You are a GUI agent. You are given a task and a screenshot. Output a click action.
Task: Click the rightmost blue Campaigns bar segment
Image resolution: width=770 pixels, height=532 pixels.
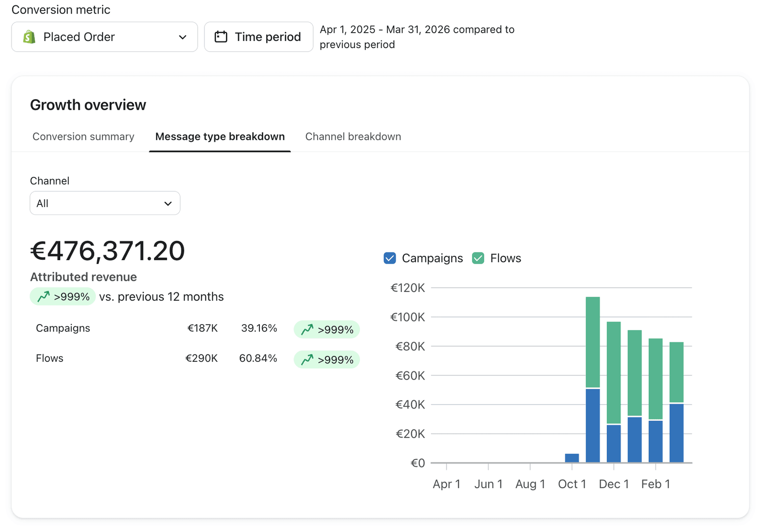[677, 433]
